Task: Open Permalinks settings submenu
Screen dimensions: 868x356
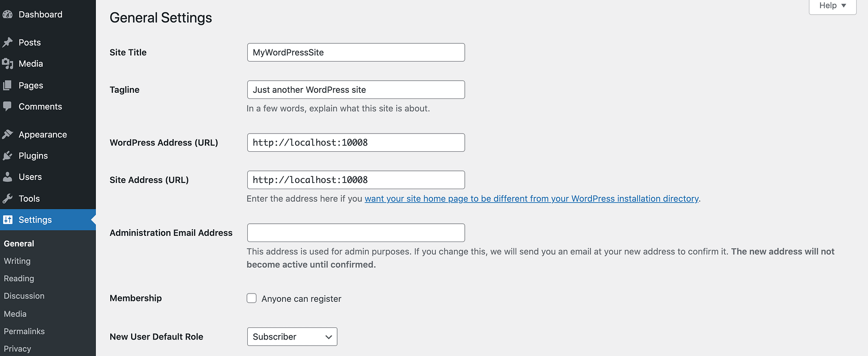Action: 24,331
